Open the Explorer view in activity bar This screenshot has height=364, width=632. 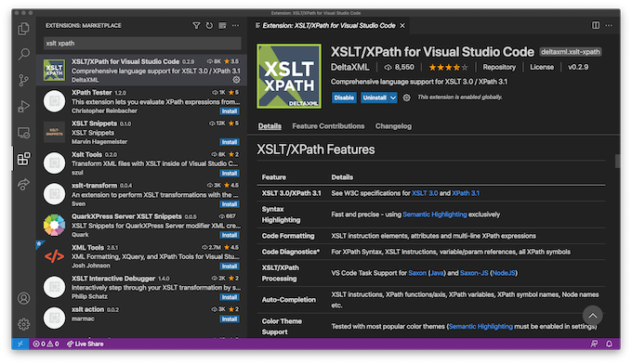[23, 29]
